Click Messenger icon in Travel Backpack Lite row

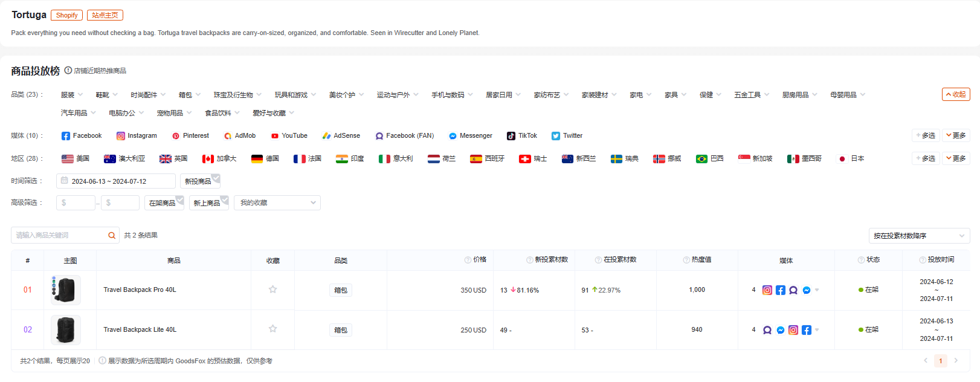point(781,330)
